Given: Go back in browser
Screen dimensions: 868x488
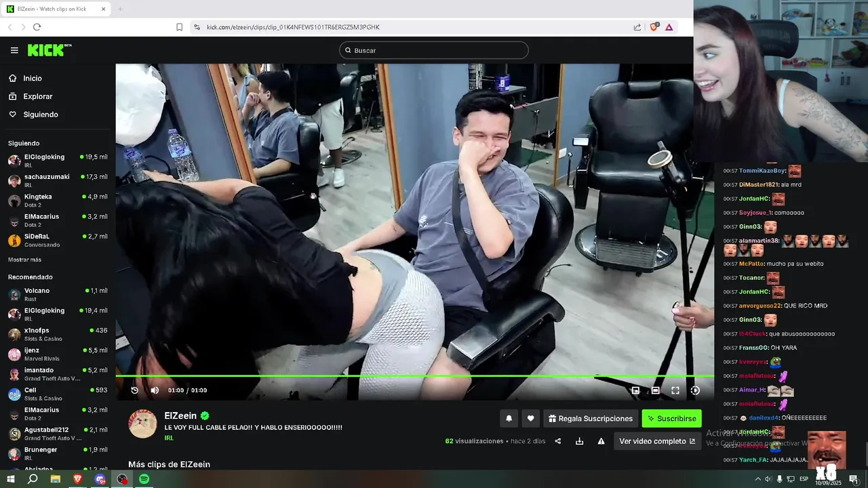Looking at the screenshot, I should pos(10,27).
